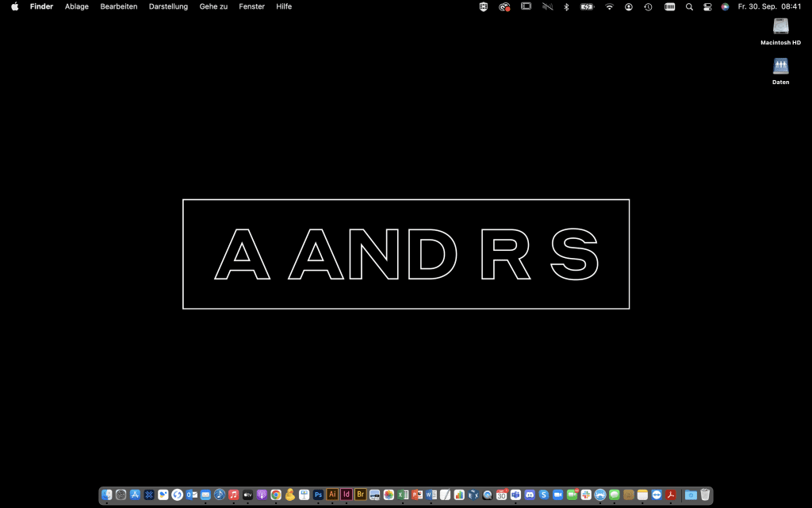Screen dimensions: 812x508
Task: Launch Adobe Bridge from the dock
Action: (x=361, y=495)
